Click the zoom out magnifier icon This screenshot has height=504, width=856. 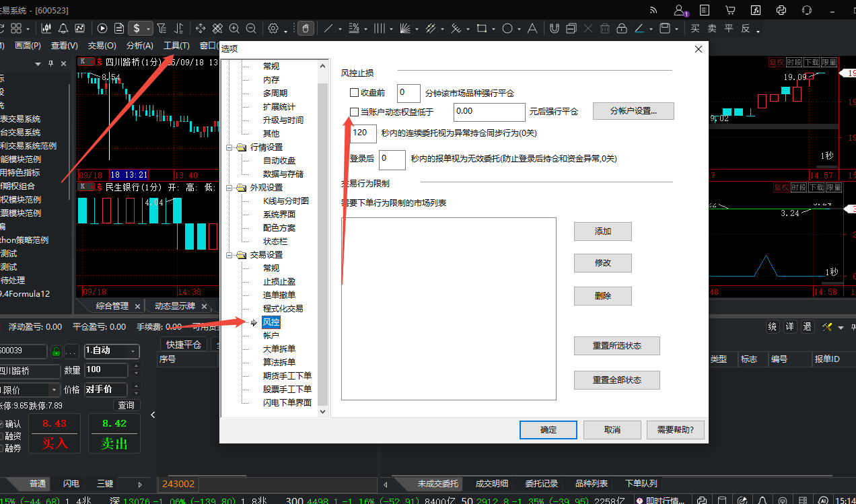tap(251, 28)
